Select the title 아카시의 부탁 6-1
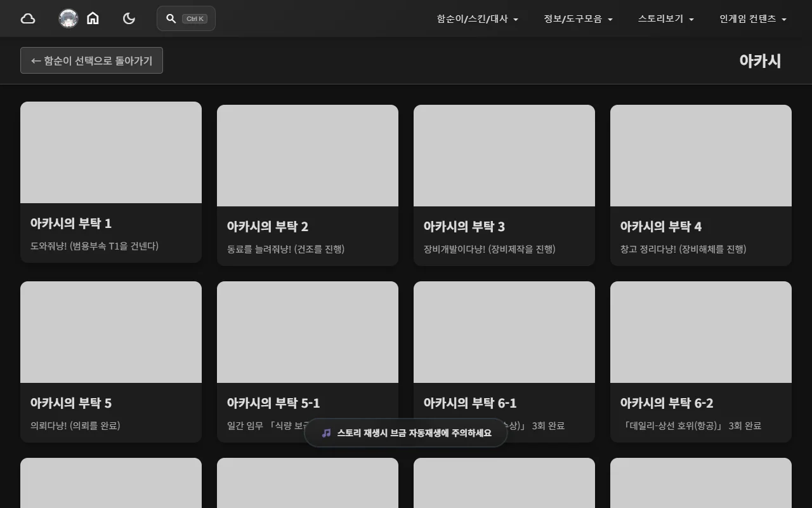This screenshot has width=812, height=508. [469, 403]
